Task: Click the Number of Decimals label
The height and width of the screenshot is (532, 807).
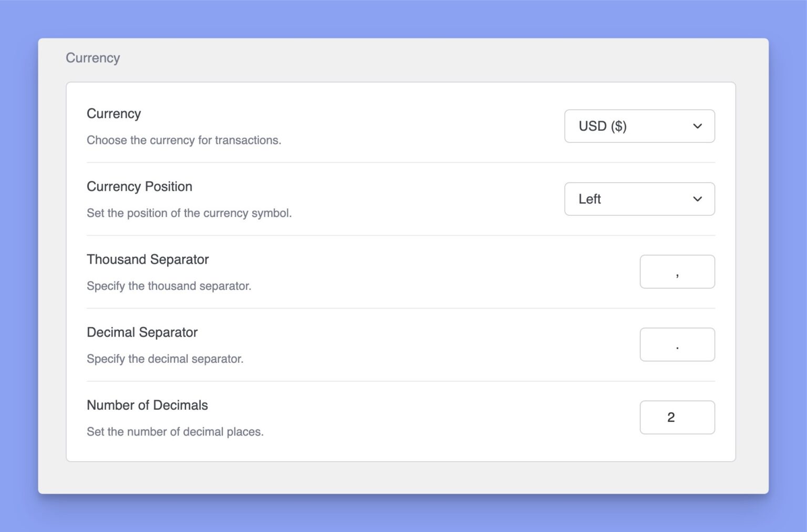Action: (x=148, y=405)
